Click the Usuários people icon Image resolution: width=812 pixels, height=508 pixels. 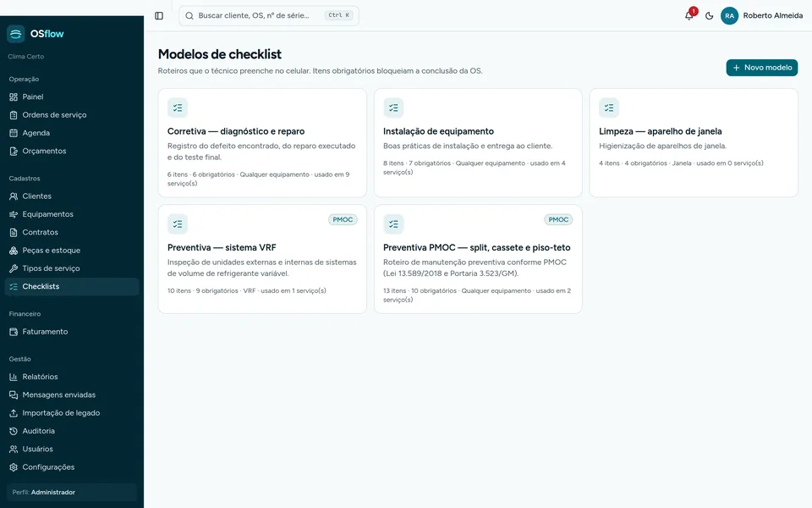14,449
